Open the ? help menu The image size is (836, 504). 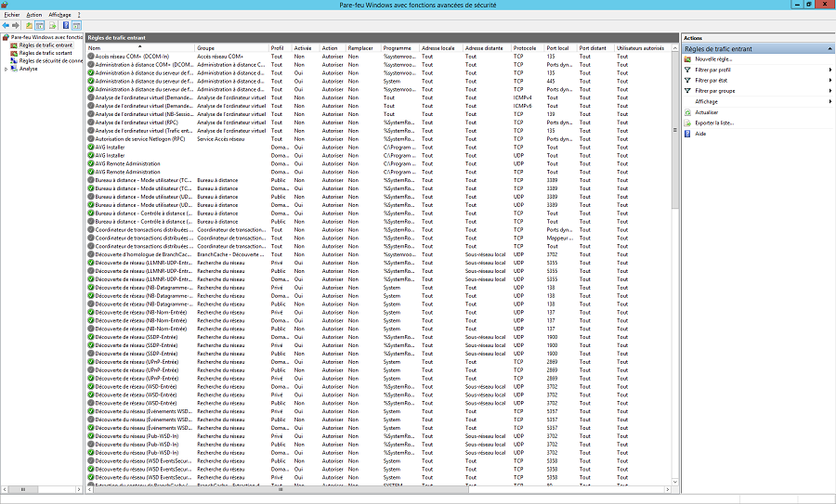(79, 14)
